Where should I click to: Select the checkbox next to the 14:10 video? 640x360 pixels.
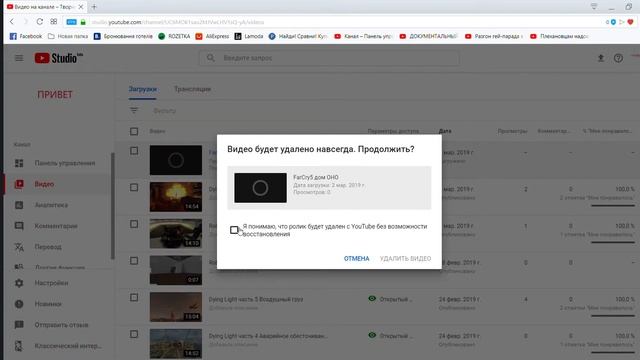(134, 224)
